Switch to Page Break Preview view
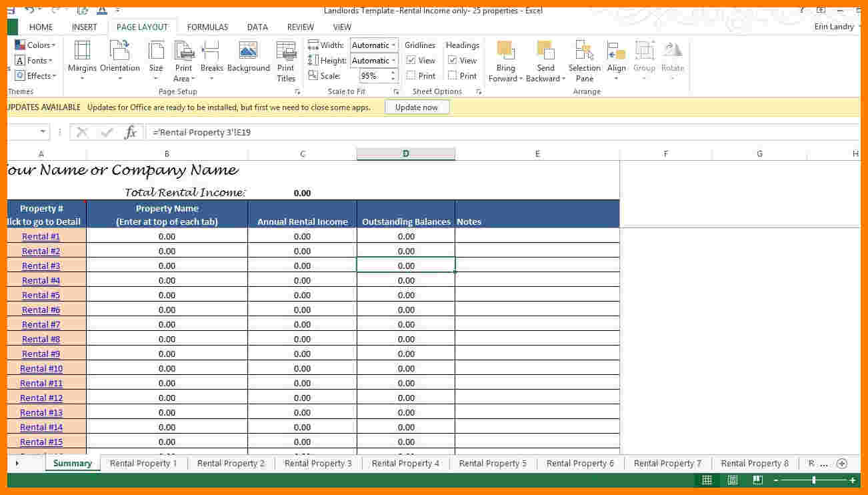This screenshot has height=495, width=868. [757, 480]
